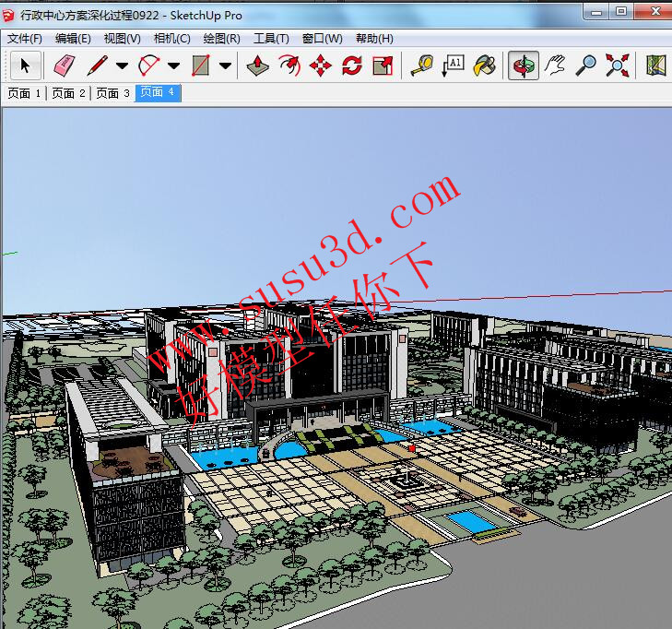Expand the Arc tool dropdown arrow
The image size is (672, 629).
tap(173, 65)
